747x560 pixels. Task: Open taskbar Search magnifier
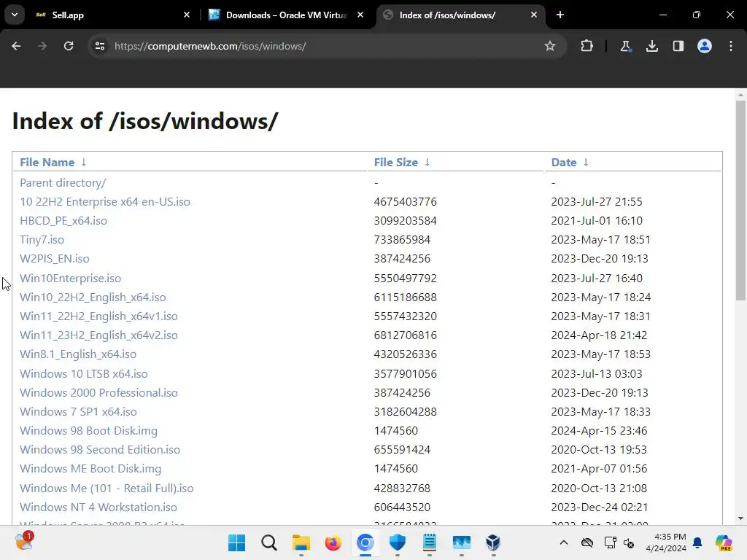pyautogui.click(x=268, y=542)
